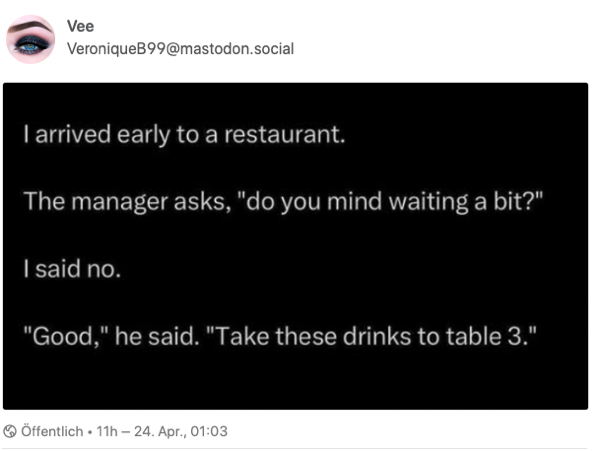Click "01:03" in the post timestamp
The width and height of the screenshot is (600, 451).
[x=210, y=432]
